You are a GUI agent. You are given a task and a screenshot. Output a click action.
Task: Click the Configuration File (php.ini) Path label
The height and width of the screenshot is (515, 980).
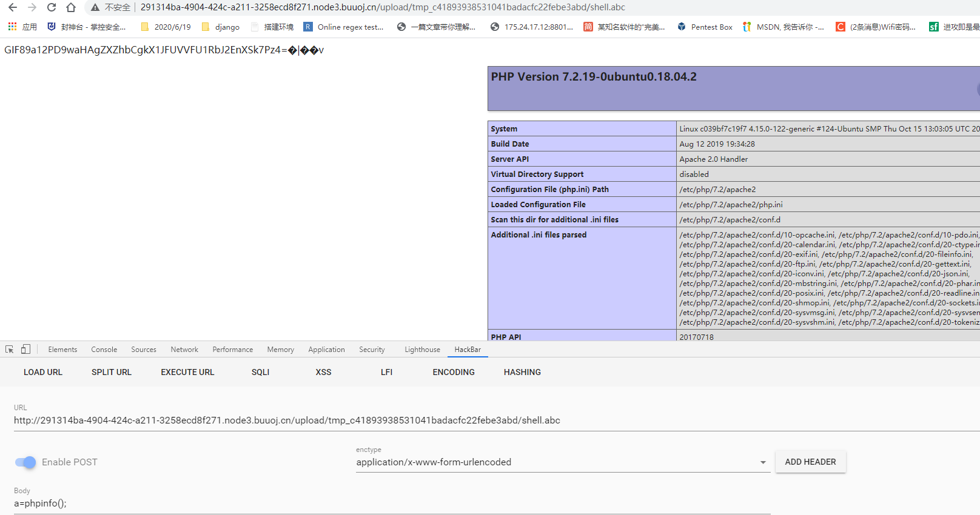click(x=550, y=190)
